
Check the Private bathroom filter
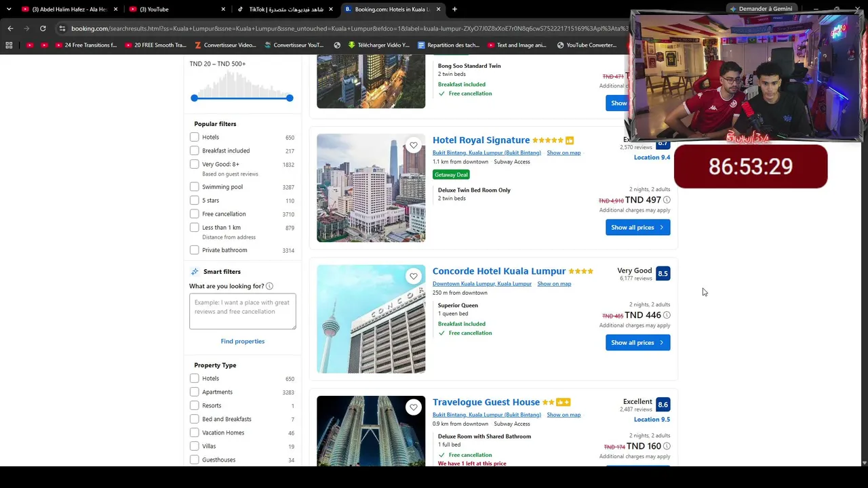[195, 250]
